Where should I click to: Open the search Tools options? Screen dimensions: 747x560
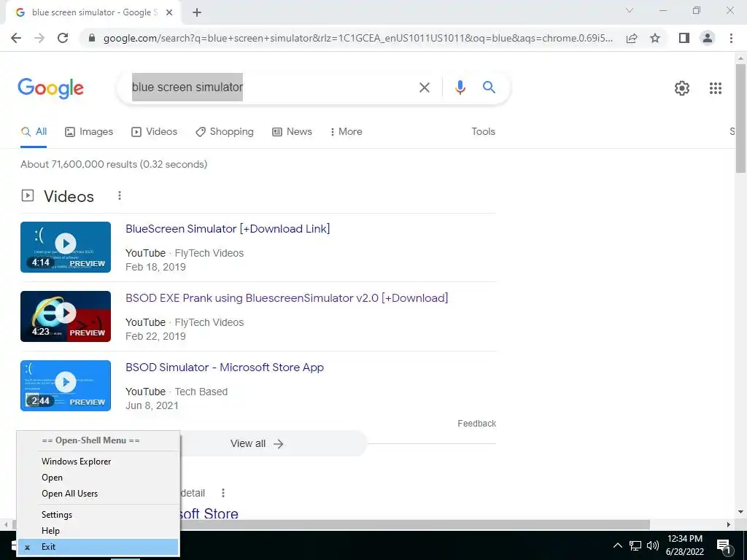483,132
